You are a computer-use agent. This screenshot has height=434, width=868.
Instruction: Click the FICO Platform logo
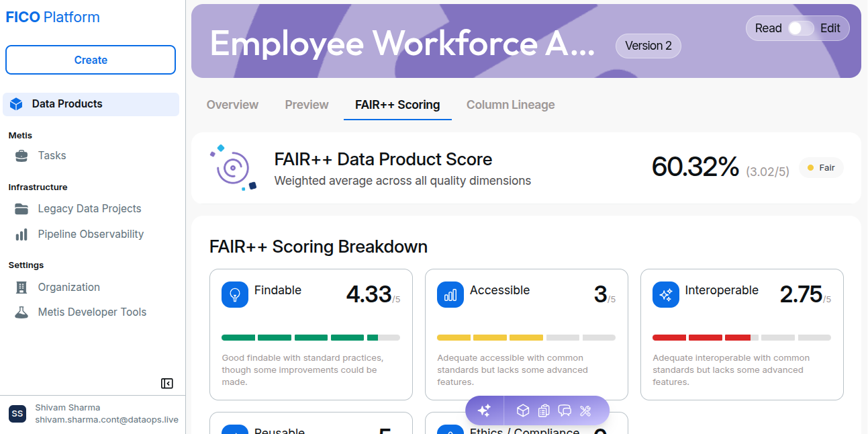click(53, 17)
